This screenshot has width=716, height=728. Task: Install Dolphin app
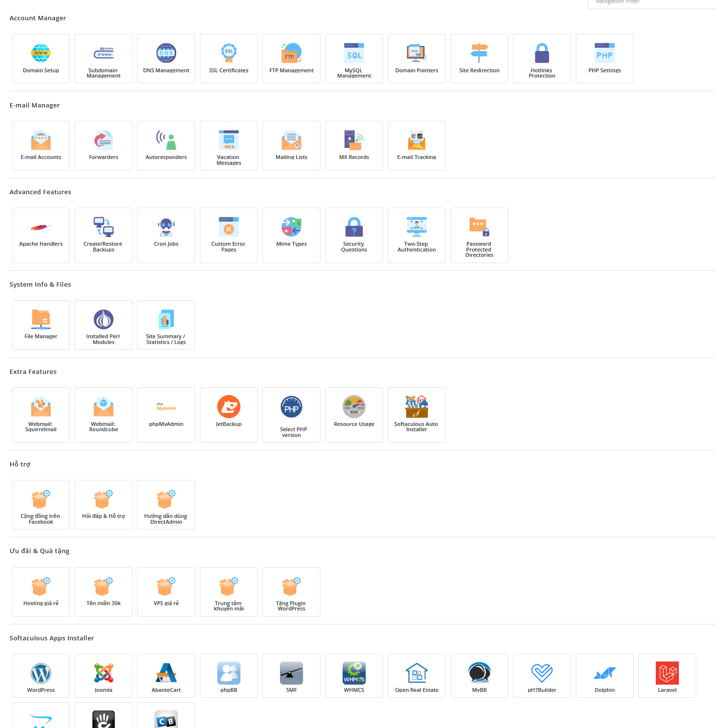pyautogui.click(x=605, y=675)
